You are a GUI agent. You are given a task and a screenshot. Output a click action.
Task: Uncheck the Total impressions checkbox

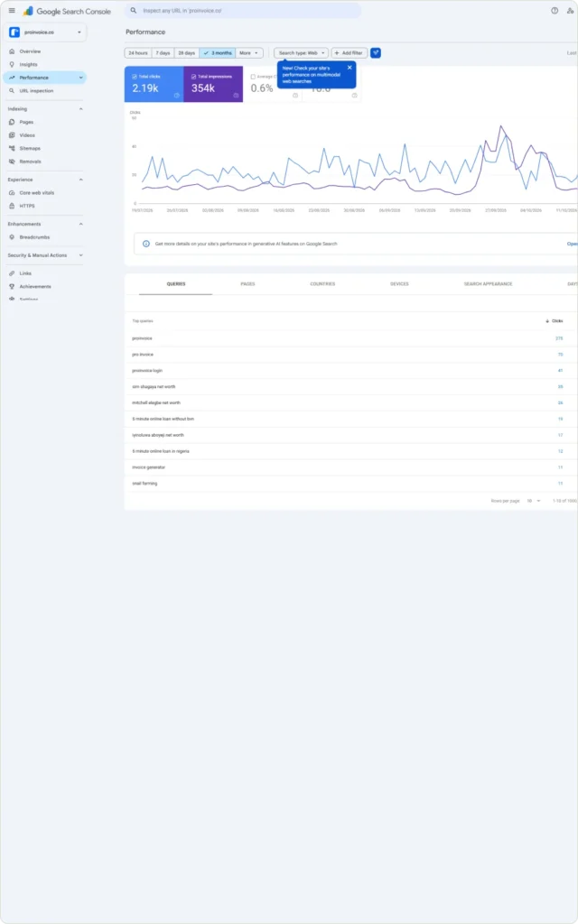193,77
